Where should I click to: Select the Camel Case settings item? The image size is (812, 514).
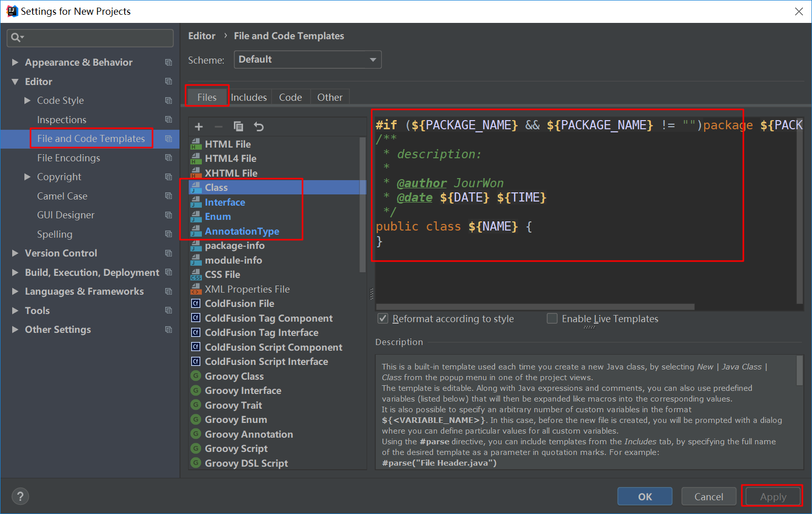click(62, 196)
